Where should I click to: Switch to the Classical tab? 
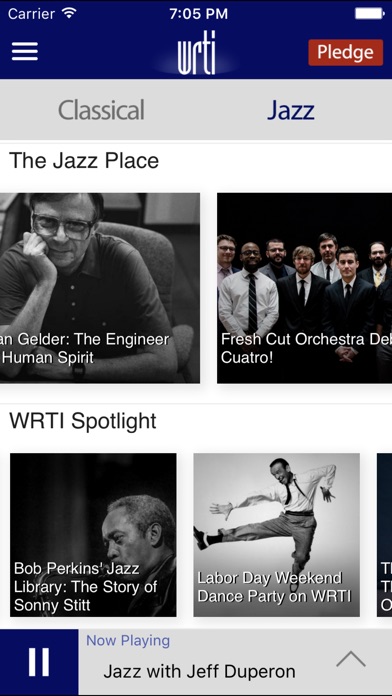pyautogui.click(x=101, y=110)
